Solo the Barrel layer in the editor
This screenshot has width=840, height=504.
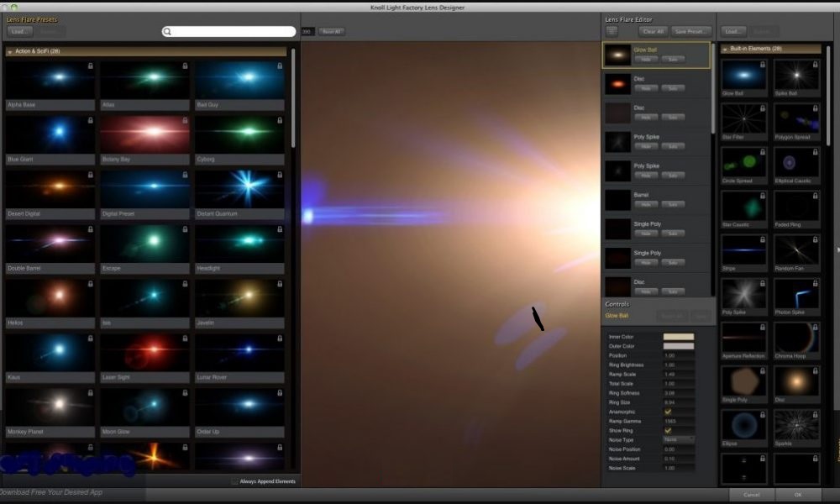pos(673,204)
